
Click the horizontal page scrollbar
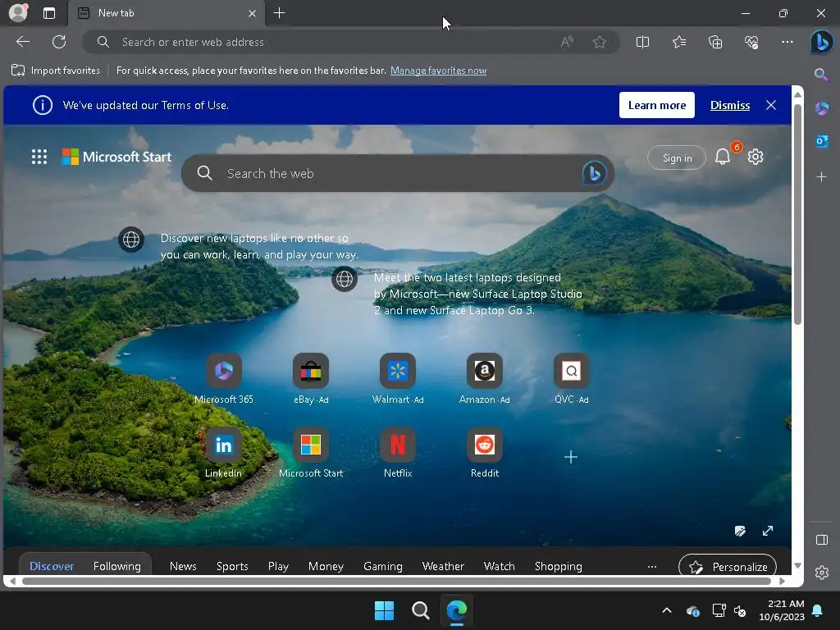(x=396, y=582)
